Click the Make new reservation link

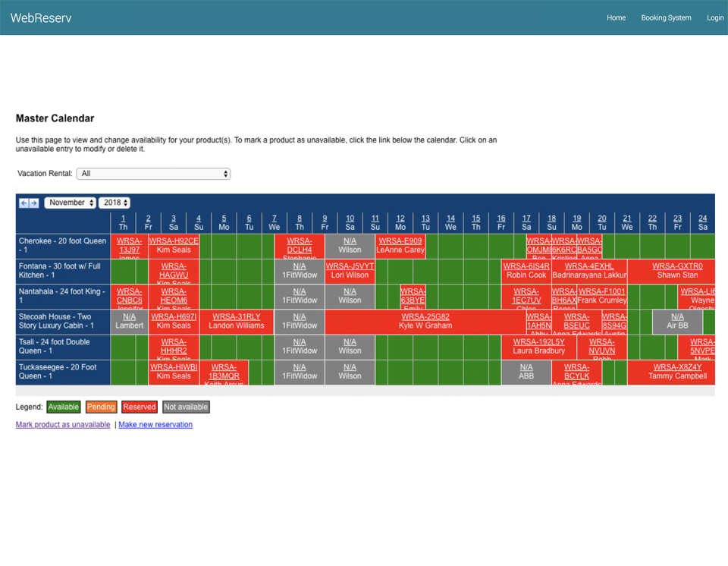coord(155,425)
